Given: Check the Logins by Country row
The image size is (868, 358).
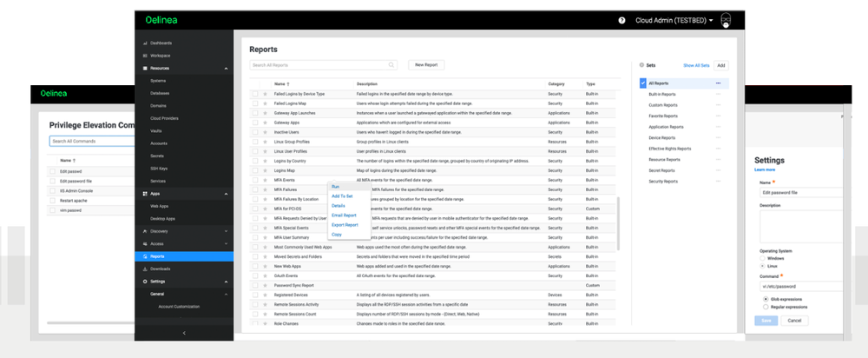Looking at the screenshot, I should pos(255,161).
